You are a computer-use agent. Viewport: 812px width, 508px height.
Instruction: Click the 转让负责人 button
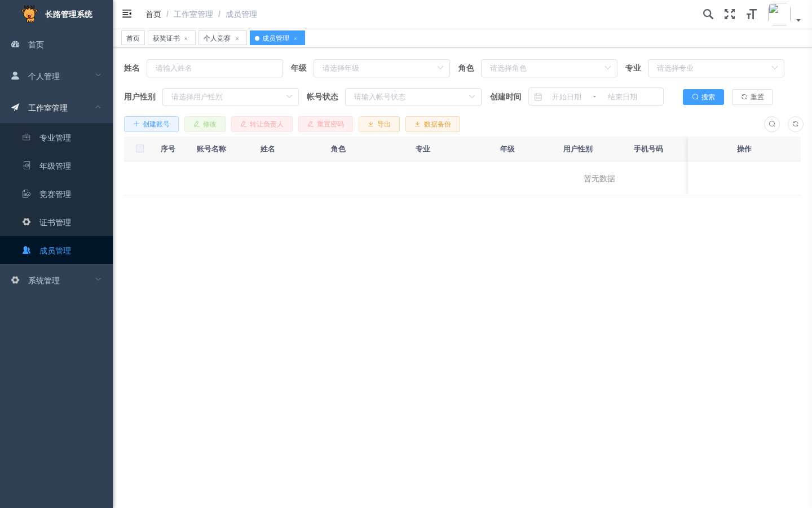pos(262,124)
